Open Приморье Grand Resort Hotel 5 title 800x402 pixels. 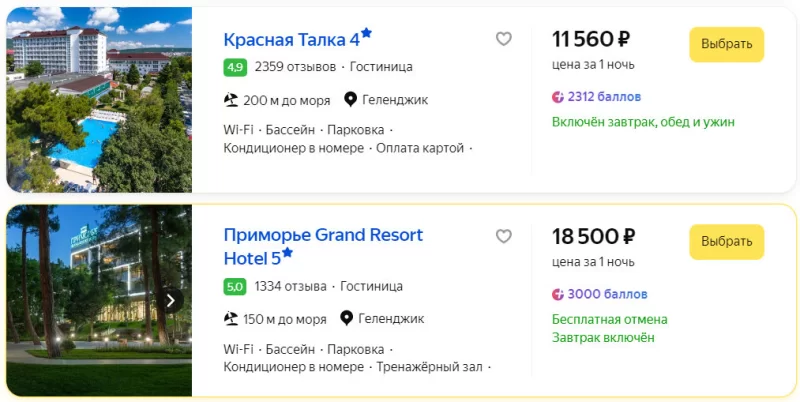coord(323,235)
